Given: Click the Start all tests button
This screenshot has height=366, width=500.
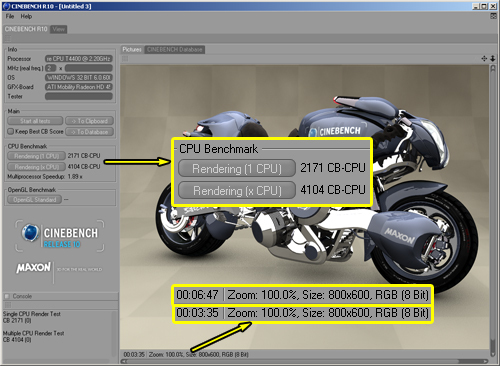Looking at the screenshot, I should coord(35,121).
